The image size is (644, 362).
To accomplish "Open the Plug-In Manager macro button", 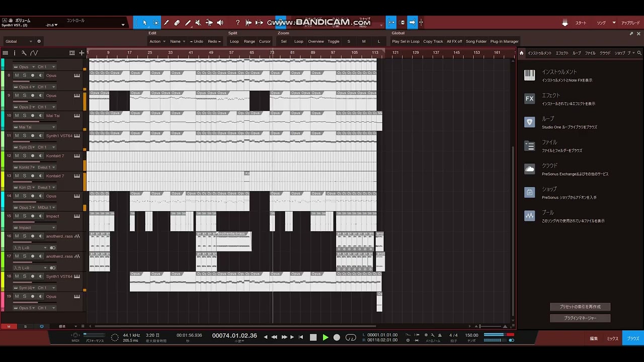I will 504,41.
